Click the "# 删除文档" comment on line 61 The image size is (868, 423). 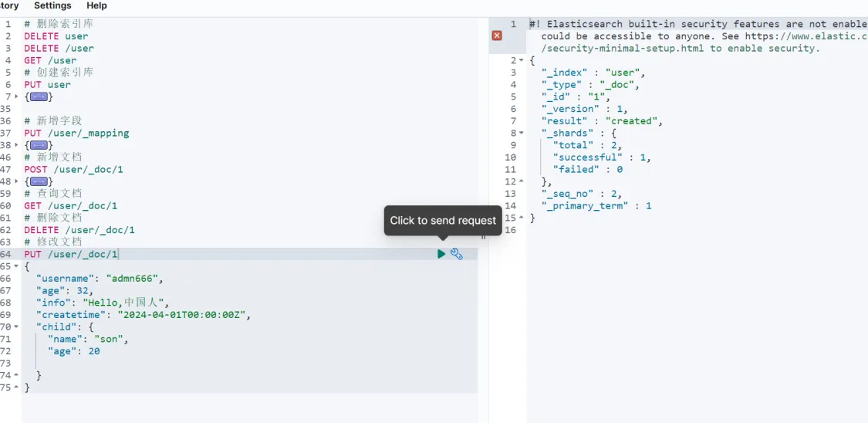coord(53,218)
